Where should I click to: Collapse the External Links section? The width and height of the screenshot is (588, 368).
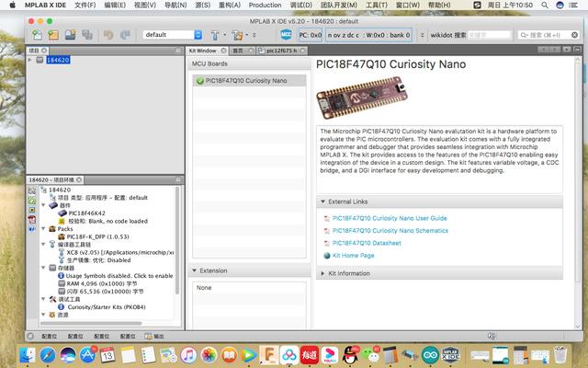322,201
